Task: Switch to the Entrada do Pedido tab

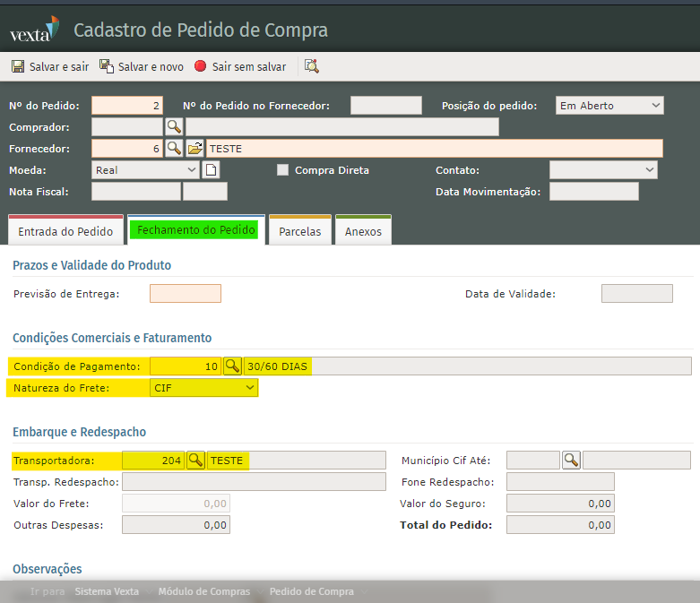Action: (65, 231)
